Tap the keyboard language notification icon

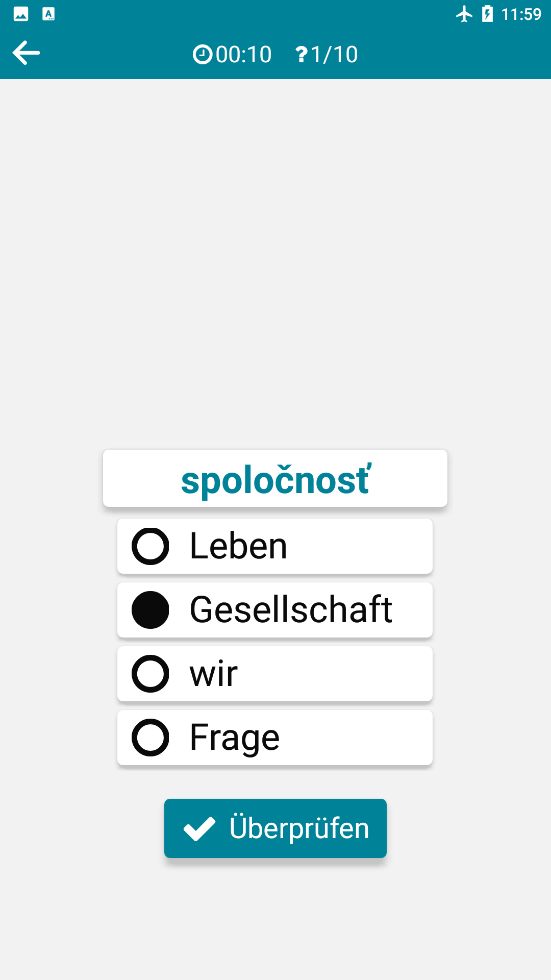click(48, 14)
